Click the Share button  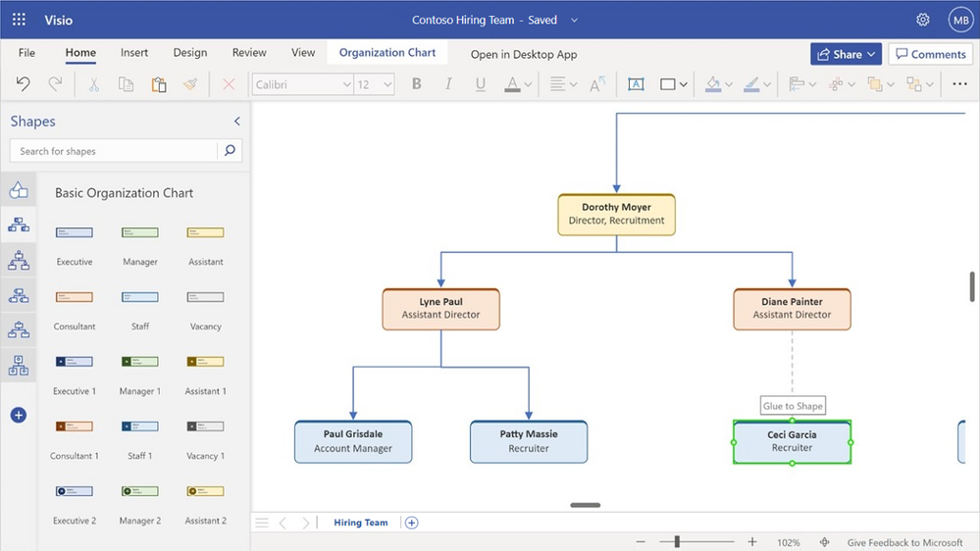tap(847, 54)
